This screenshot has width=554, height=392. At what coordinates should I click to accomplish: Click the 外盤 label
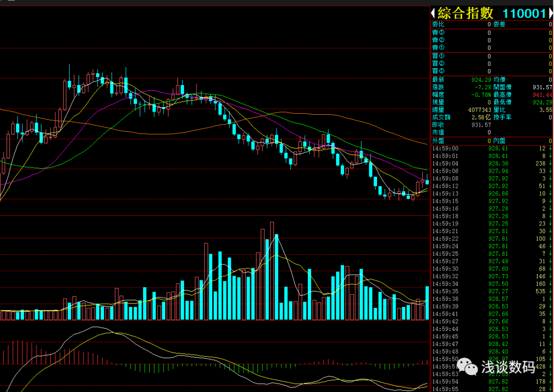point(439,141)
